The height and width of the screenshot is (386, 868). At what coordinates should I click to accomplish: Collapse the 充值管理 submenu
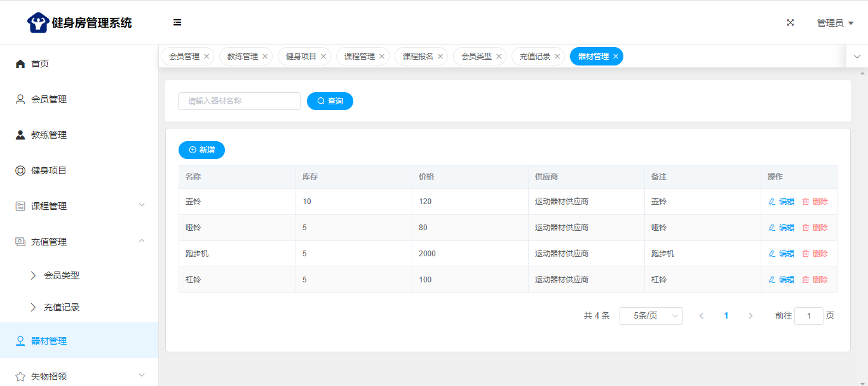click(x=79, y=242)
